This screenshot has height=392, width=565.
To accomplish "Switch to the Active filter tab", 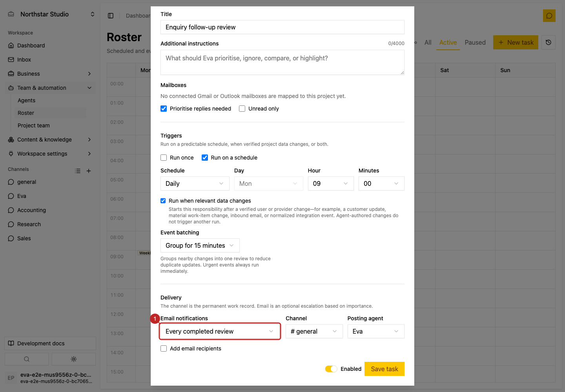I will coord(448,42).
